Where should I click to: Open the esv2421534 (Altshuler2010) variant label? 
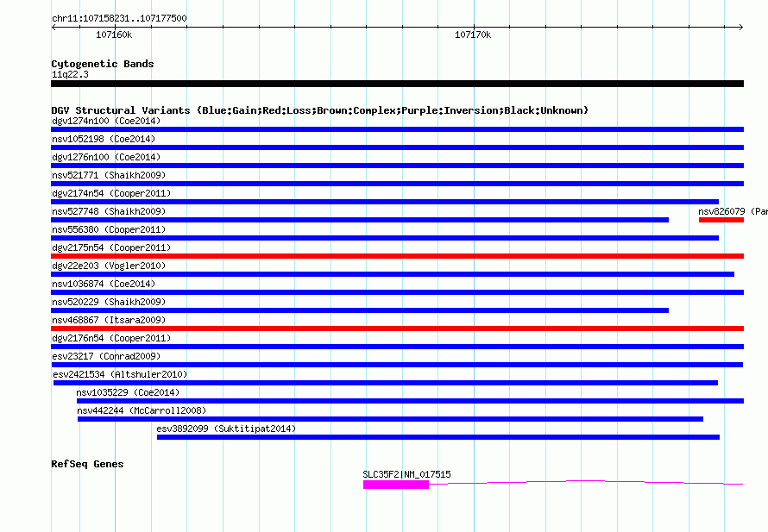120,374
